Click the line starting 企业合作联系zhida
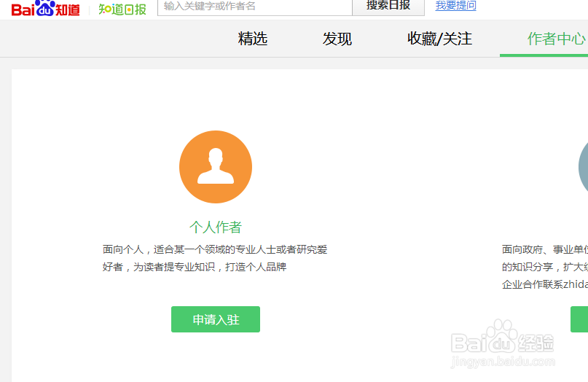Viewport: 588px width, 382px height. (x=545, y=284)
